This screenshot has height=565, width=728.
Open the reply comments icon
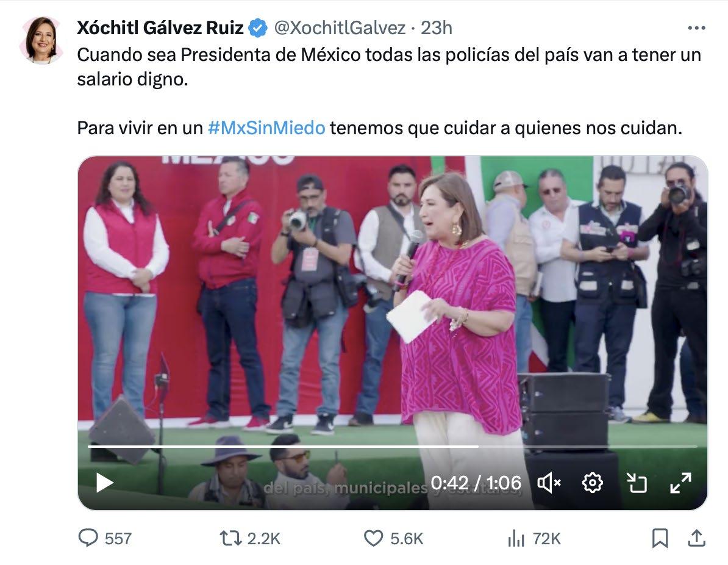[x=88, y=538]
